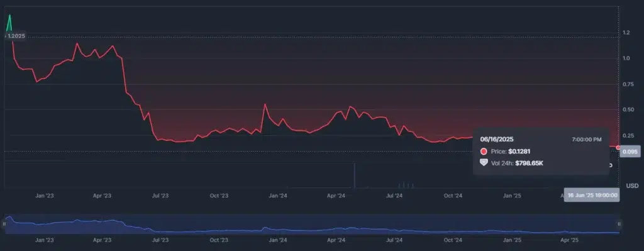Click Oct '24 on the main chart axis
This screenshot has width=644, height=251.
click(453, 196)
